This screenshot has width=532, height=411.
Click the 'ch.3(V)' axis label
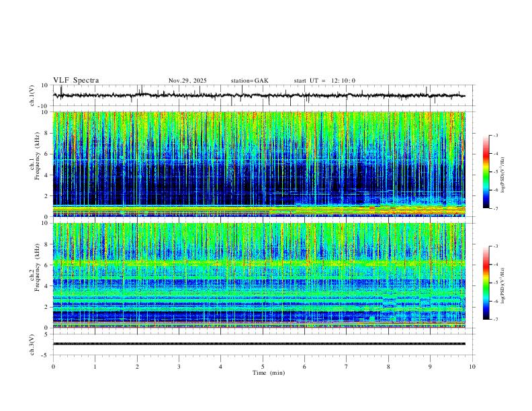pyautogui.click(x=32, y=345)
